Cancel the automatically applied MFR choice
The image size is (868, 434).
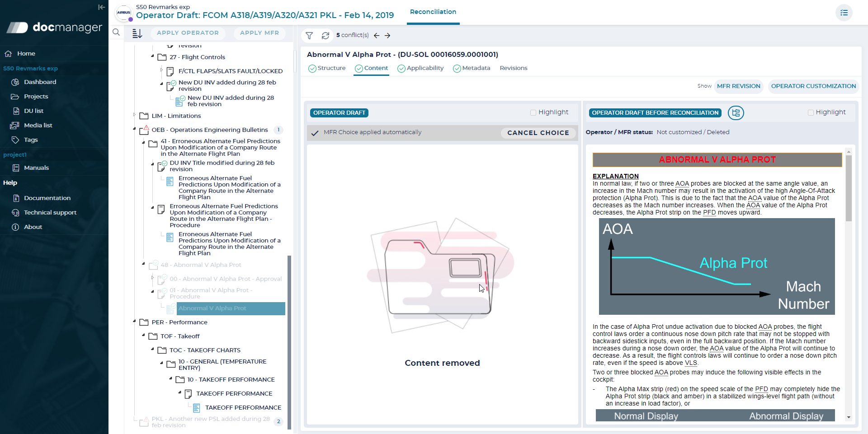pos(538,133)
